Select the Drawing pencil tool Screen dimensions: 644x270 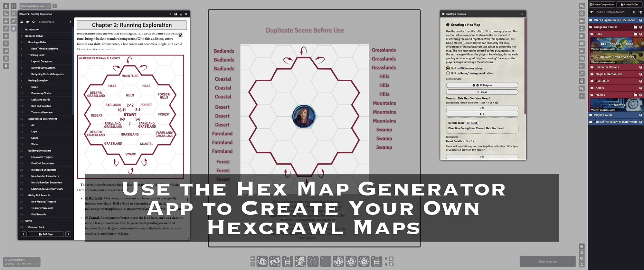[x=6, y=28]
